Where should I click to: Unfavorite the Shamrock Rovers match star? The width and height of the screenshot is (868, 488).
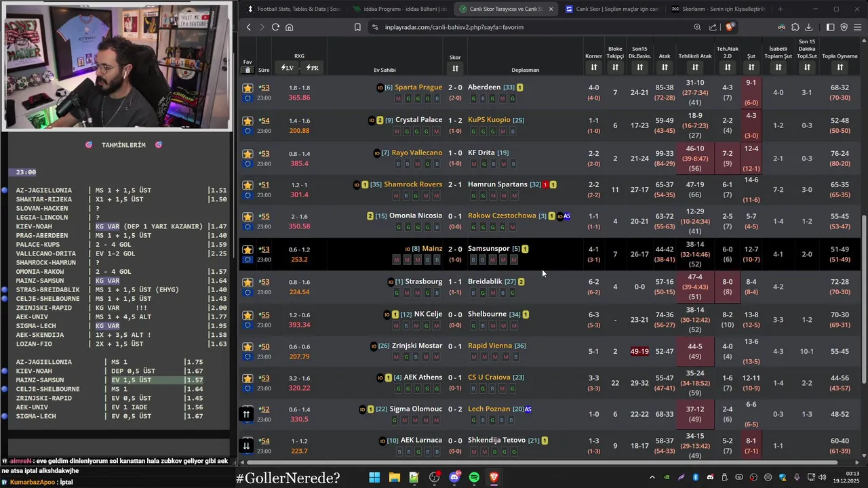pyautogui.click(x=248, y=185)
